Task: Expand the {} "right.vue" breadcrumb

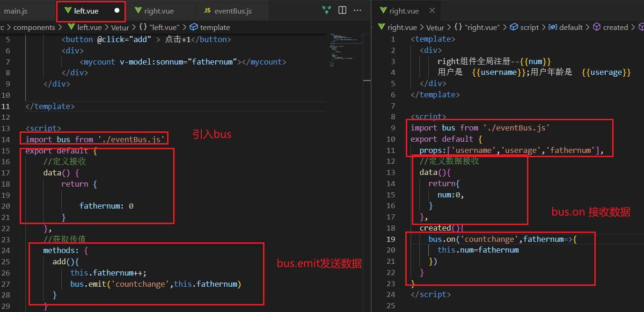Action: (477, 27)
